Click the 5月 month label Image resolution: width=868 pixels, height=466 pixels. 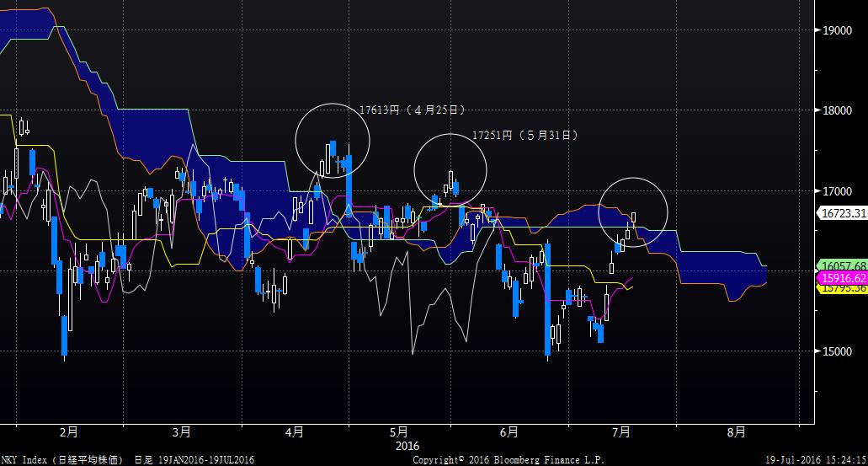[398, 432]
